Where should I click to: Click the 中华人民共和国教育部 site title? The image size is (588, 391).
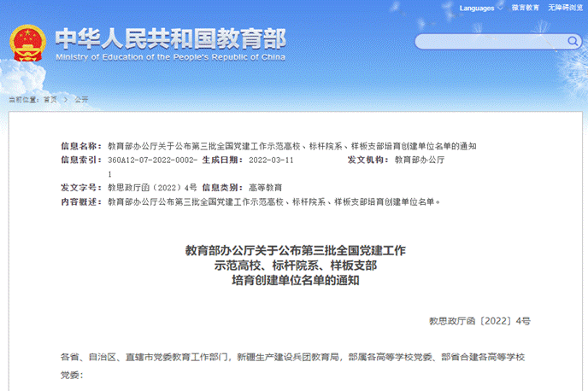(171, 38)
